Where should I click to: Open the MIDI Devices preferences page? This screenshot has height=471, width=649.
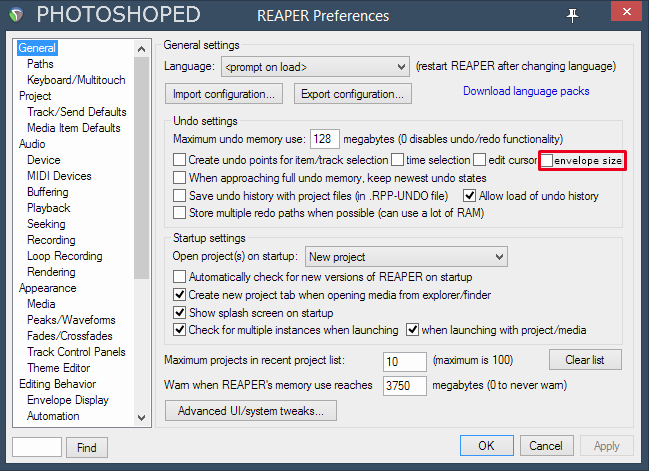59,176
